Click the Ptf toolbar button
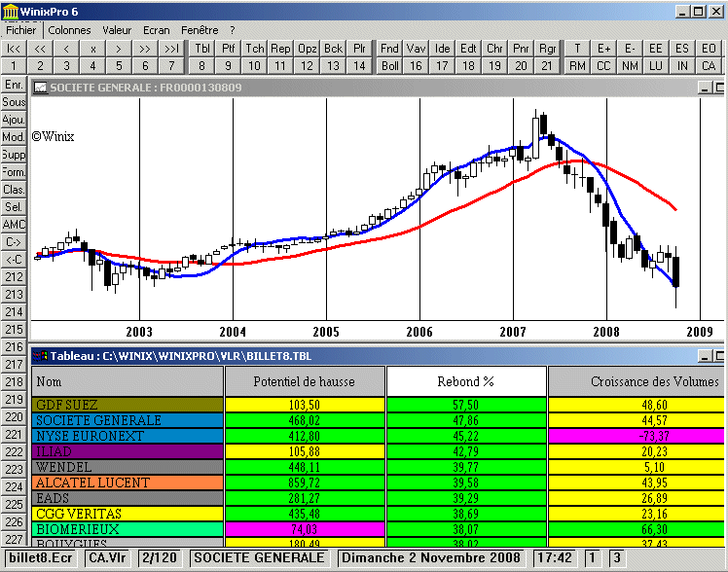 click(x=228, y=49)
